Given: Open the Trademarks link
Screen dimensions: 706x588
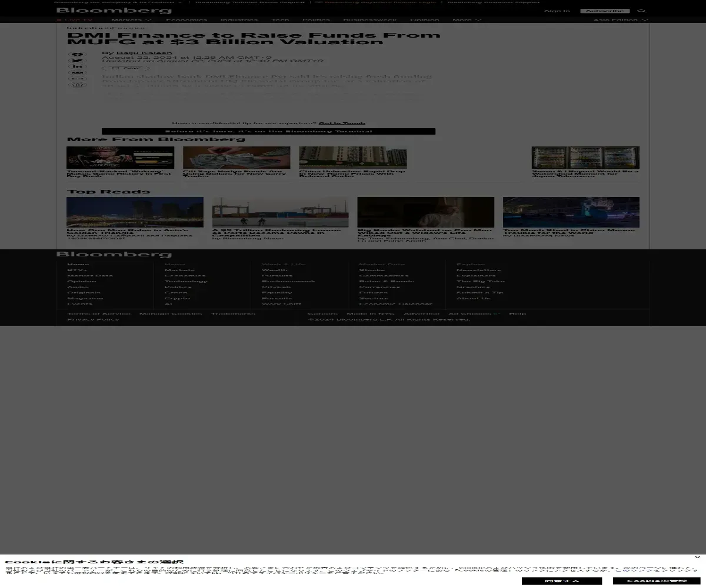Looking at the screenshot, I should (234, 314).
